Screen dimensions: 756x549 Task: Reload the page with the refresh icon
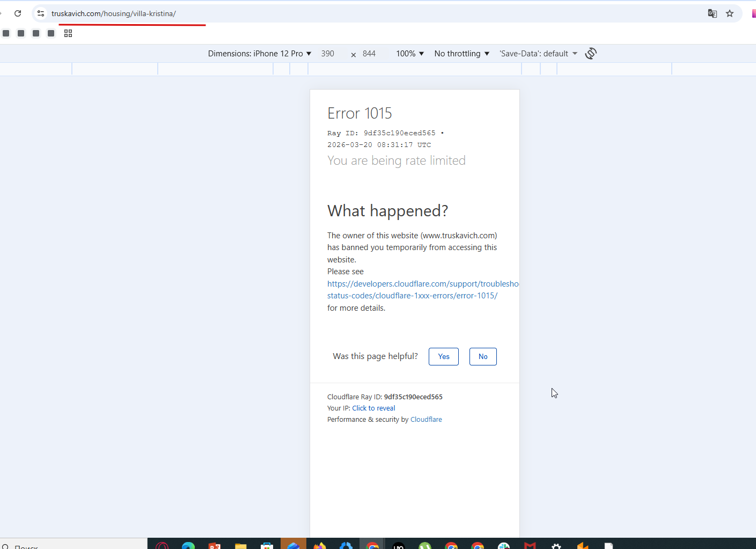(18, 13)
